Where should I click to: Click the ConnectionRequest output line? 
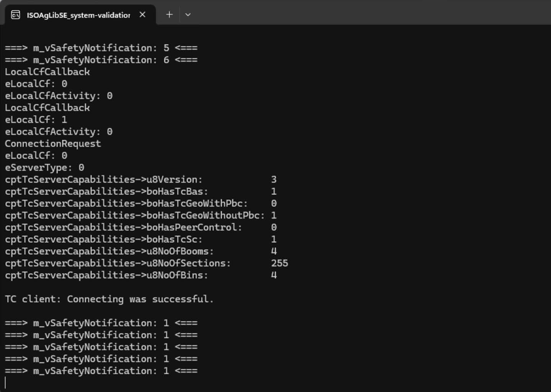point(53,144)
